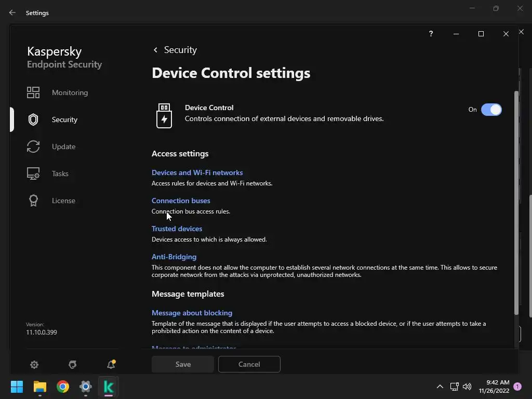The width and height of the screenshot is (532, 399).
Task: Turn off the Device Control toggle
Action: tap(491, 110)
